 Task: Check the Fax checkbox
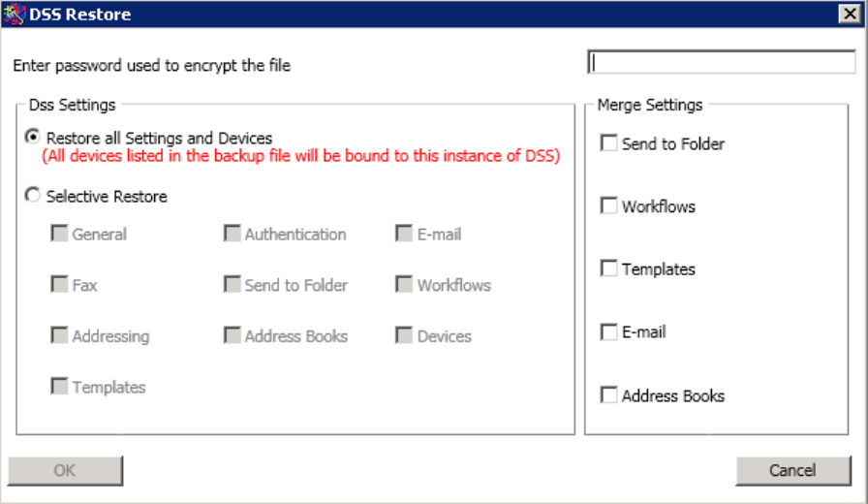tap(59, 285)
